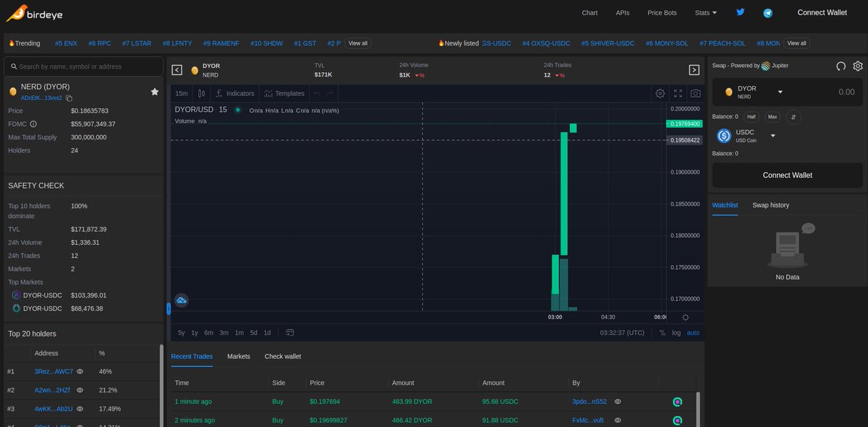Open trending token #5 ENX
Image resolution: width=868 pixels, height=427 pixels.
tap(66, 43)
